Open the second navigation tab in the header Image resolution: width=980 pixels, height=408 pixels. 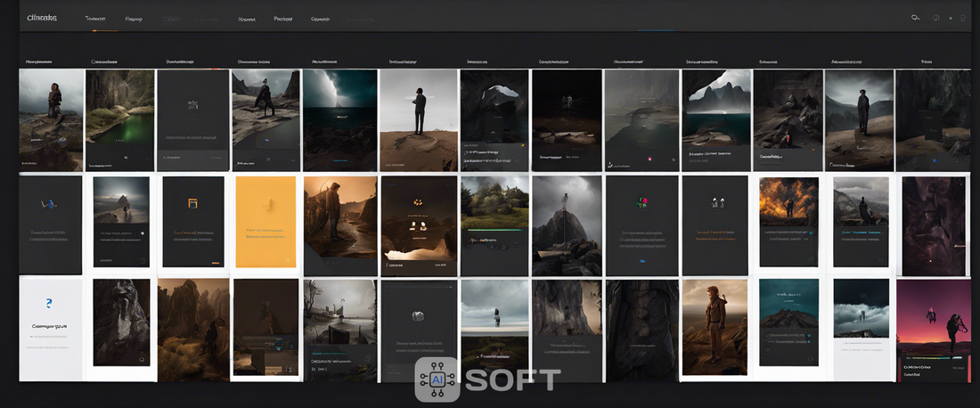click(x=134, y=18)
